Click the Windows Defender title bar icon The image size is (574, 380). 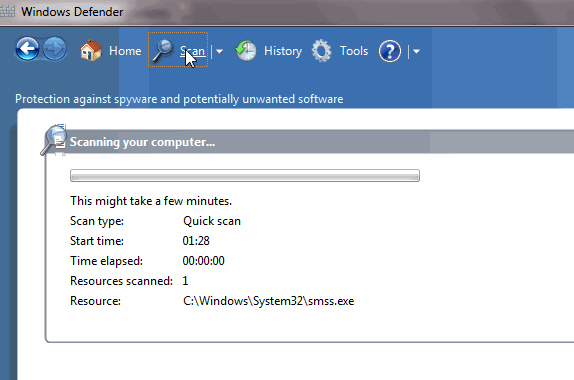coord(7,11)
